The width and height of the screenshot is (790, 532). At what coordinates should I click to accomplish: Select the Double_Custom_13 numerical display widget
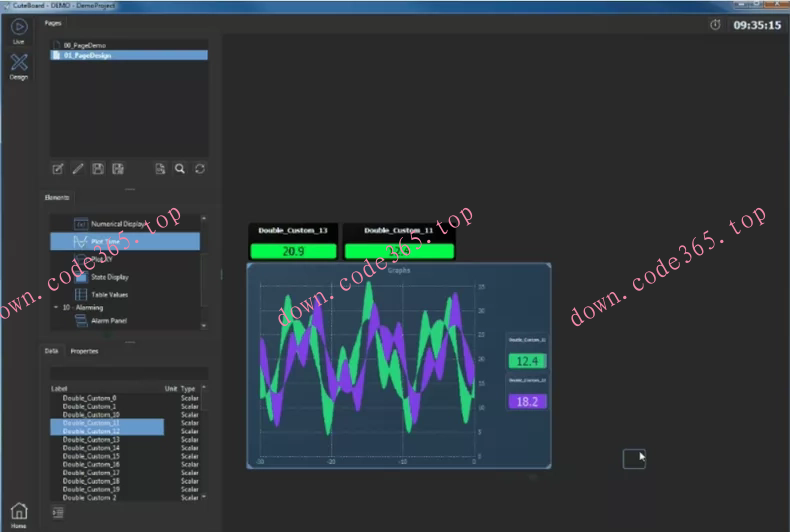tap(293, 242)
